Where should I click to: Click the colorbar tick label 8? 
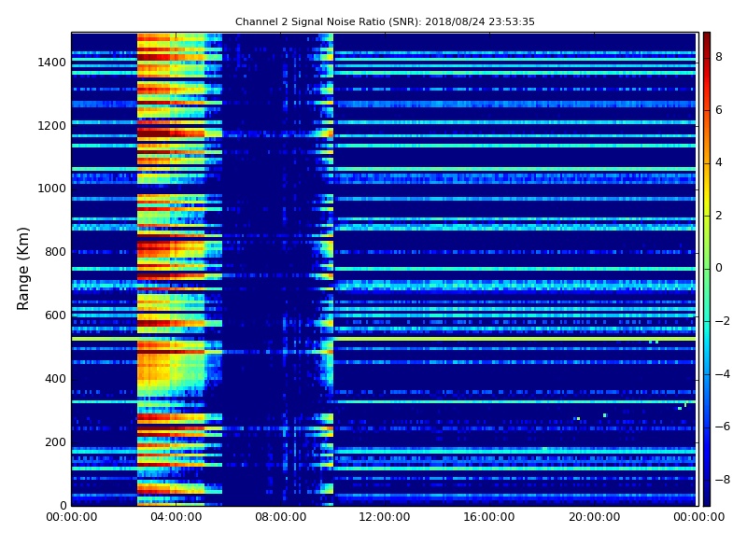[719, 57]
